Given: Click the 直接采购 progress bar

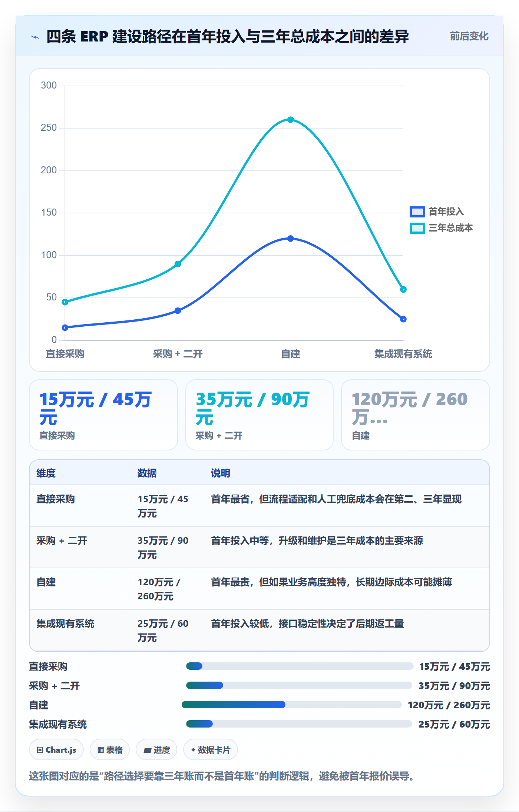Looking at the screenshot, I should coord(300,666).
